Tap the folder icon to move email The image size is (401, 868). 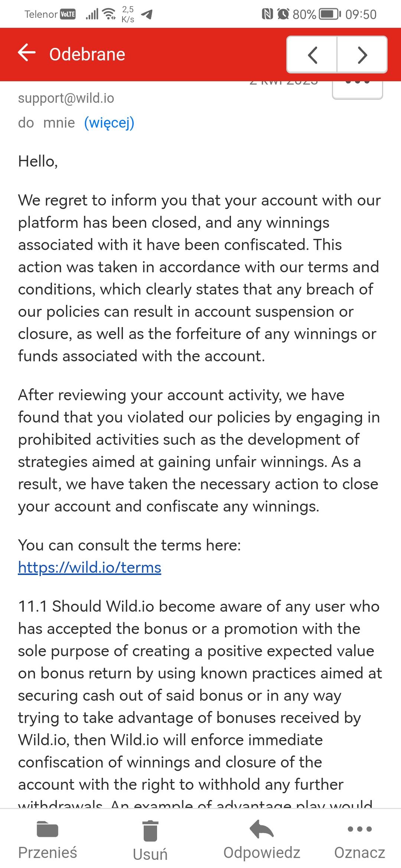(48, 829)
